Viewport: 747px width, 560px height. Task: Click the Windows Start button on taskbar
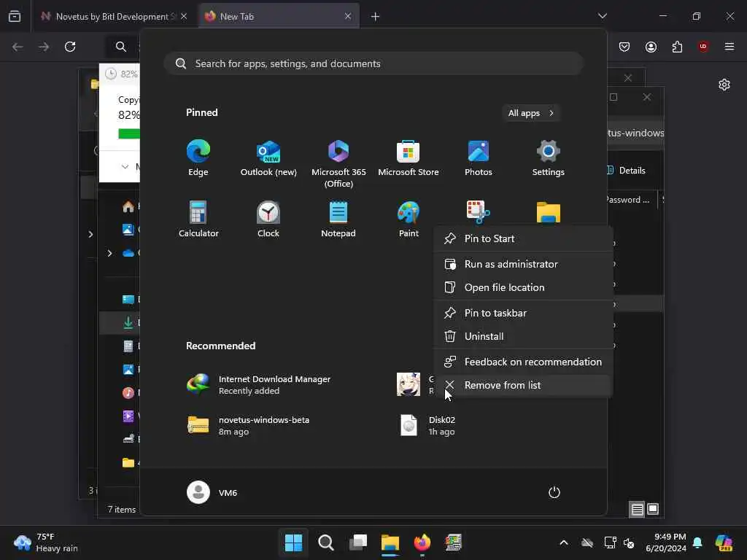pyautogui.click(x=293, y=542)
